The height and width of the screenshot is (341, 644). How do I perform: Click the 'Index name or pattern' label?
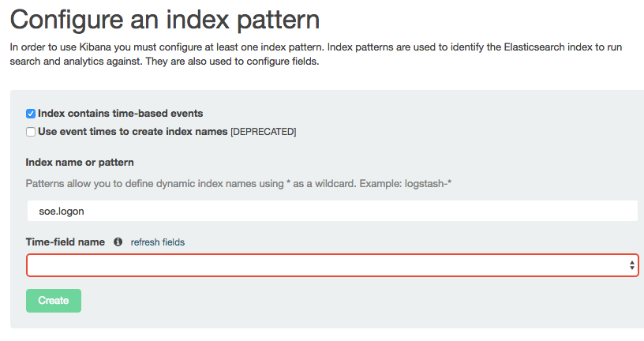[x=80, y=163]
